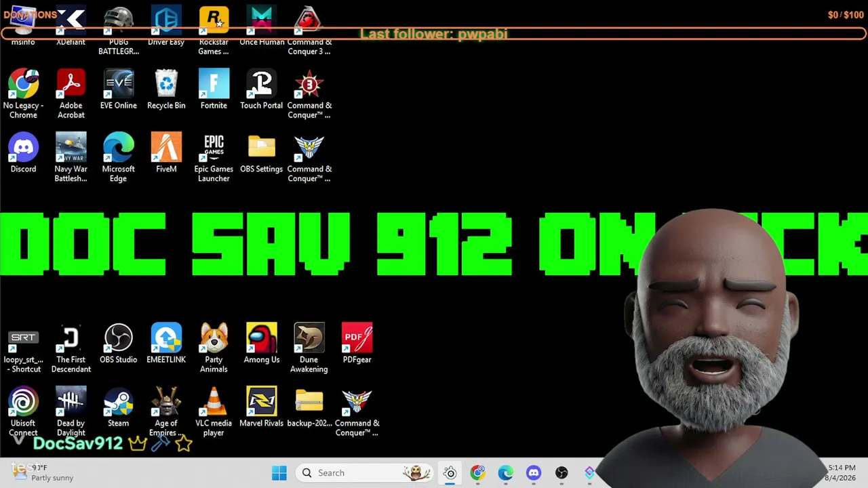The width and height of the screenshot is (868, 488).
Task: Select the Command & Conquer 3 scorpion icon
Action: tap(309, 30)
